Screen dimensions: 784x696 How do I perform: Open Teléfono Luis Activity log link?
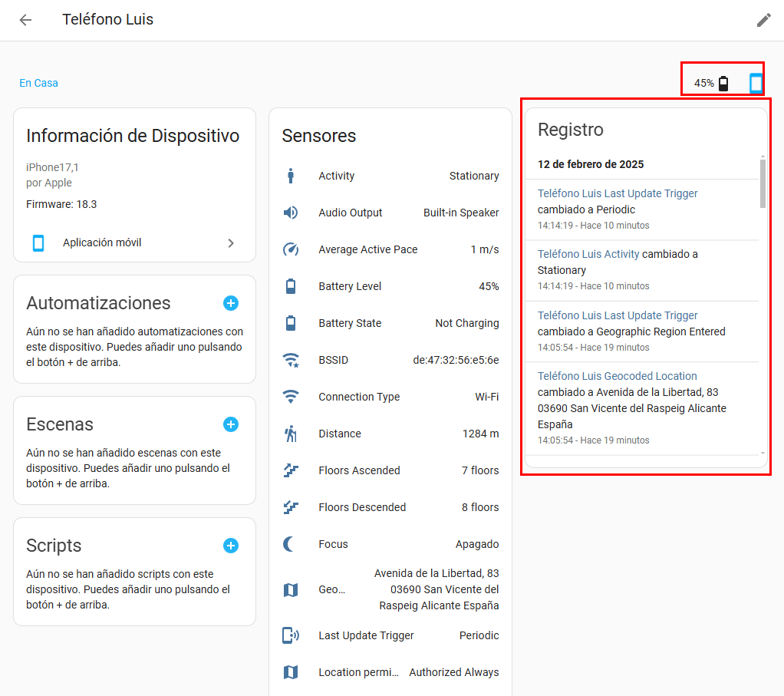[588, 254]
